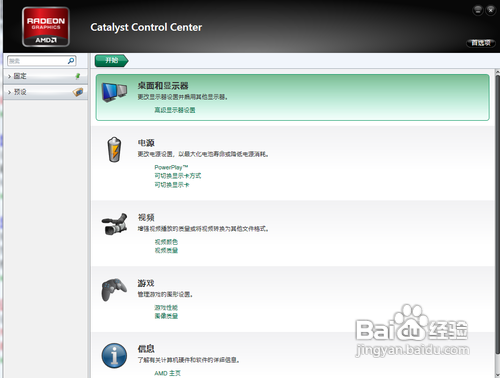Select the 游戏 games heading
This screenshot has width=500, height=378.
pos(146,283)
